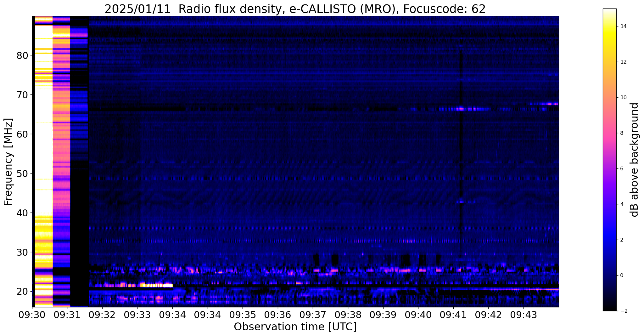Screen dimensions: 644x336
Task: Click the 20 tick on frequency axis
Action: click(22, 292)
